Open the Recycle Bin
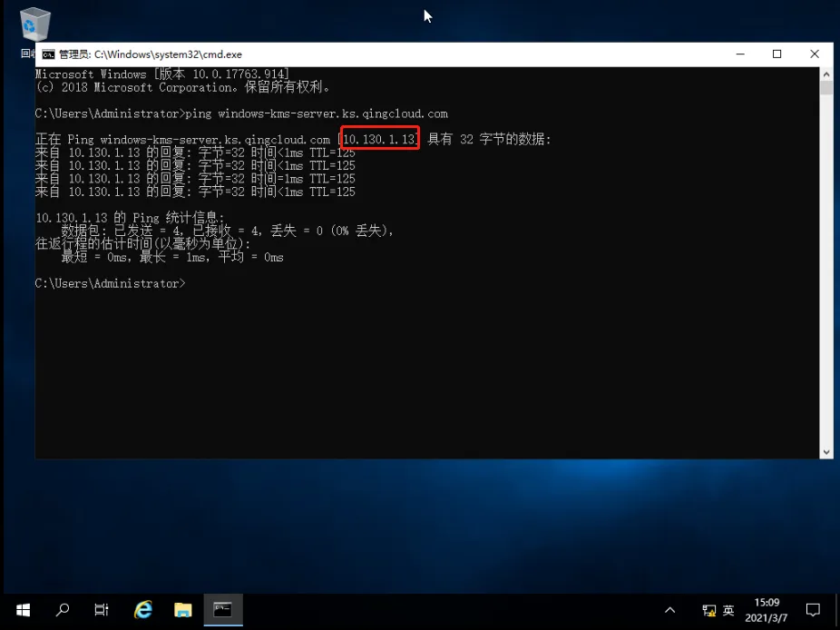 tap(34, 23)
